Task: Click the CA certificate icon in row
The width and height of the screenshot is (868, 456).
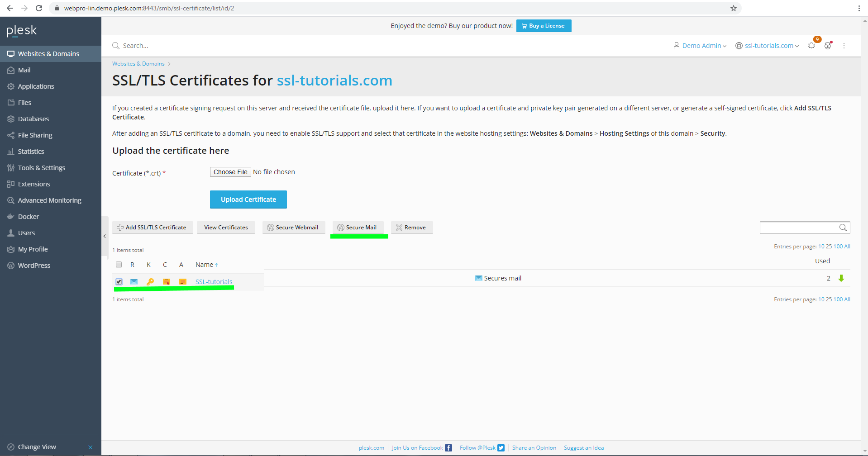Action: [x=183, y=282]
